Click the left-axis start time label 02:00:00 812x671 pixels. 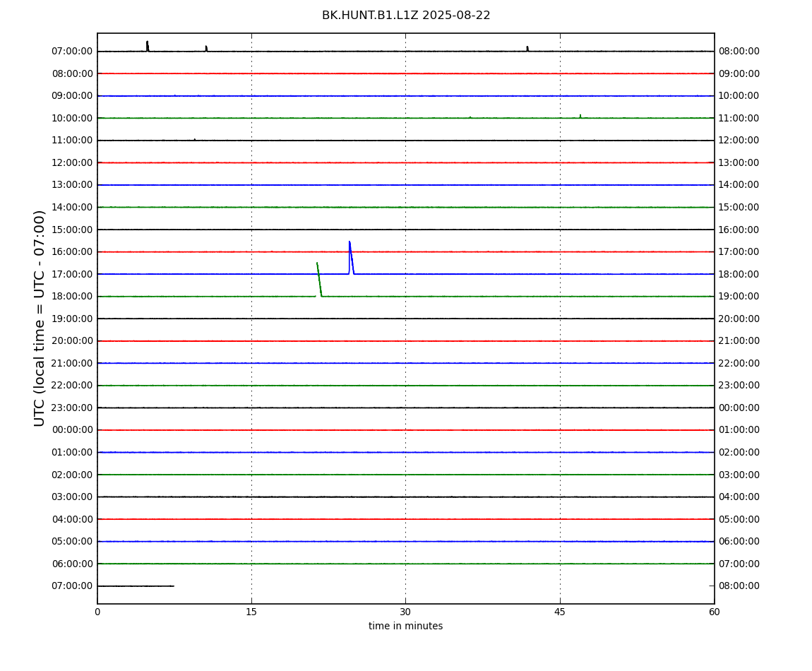72,475
